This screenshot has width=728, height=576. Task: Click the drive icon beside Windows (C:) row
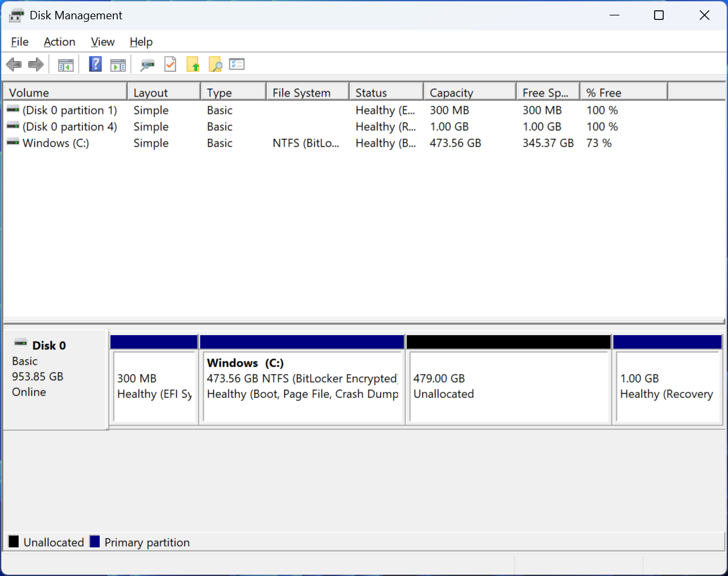(x=13, y=143)
